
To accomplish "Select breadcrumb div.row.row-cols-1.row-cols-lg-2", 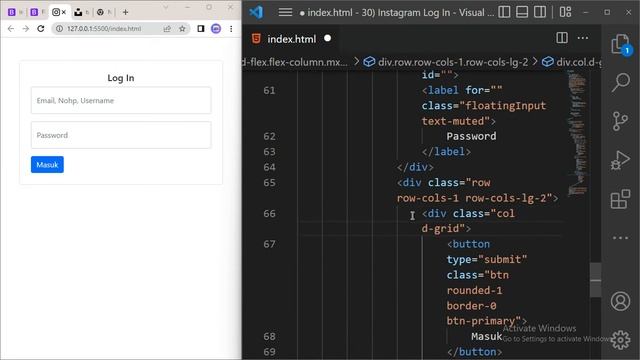I will click(x=453, y=62).
